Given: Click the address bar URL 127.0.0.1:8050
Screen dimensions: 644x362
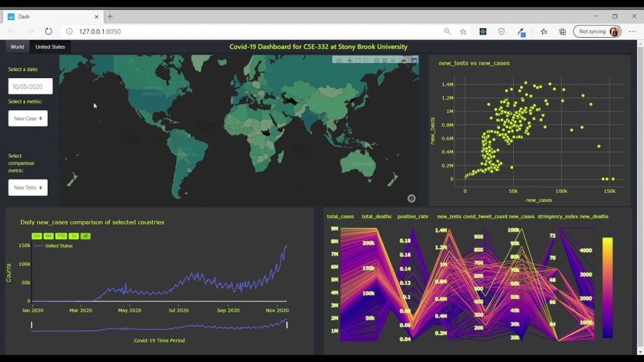Looking at the screenshot, I should [x=100, y=31].
